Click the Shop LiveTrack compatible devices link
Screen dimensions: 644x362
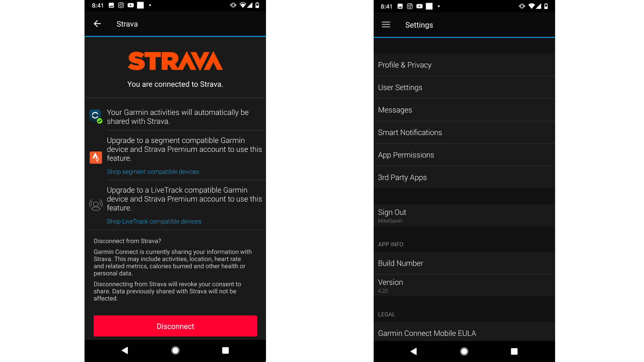tap(154, 222)
